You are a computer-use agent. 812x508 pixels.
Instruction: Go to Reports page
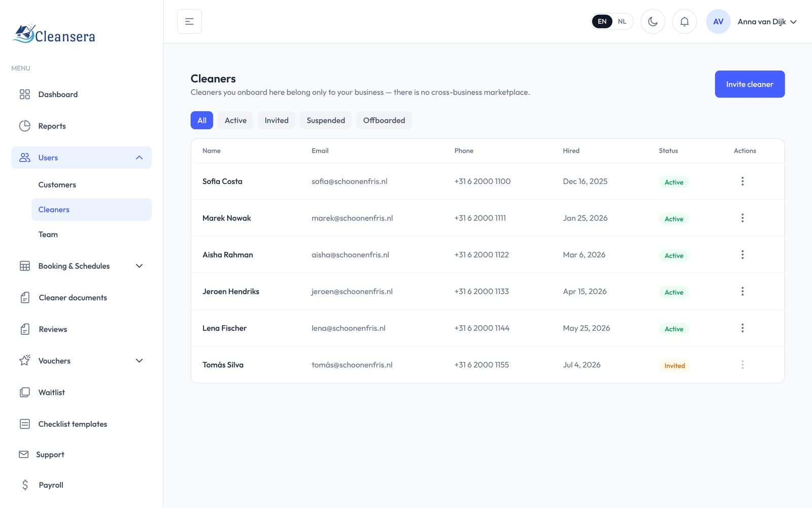(81, 126)
